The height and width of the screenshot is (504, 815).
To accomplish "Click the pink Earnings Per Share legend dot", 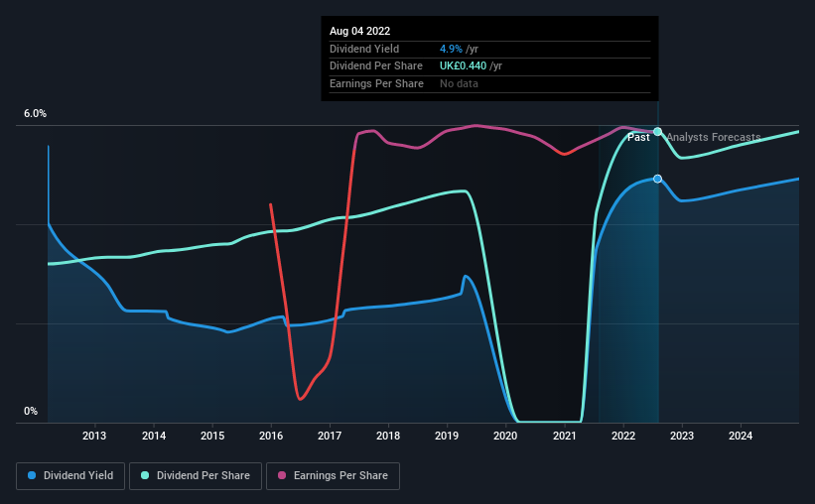I will [x=282, y=475].
